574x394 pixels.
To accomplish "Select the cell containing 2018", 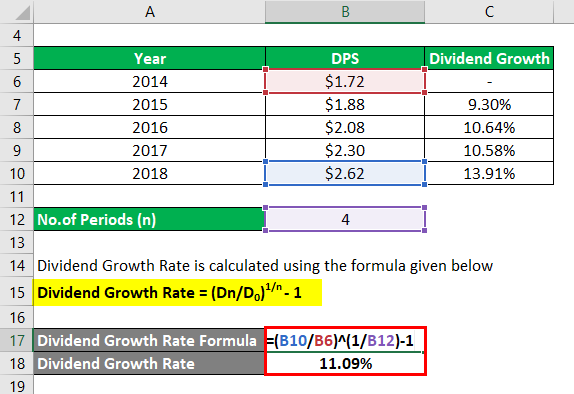I will pos(149,173).
